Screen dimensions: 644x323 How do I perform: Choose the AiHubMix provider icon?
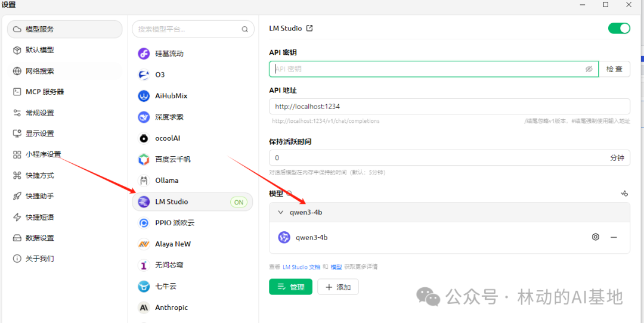tap(144, 95)
